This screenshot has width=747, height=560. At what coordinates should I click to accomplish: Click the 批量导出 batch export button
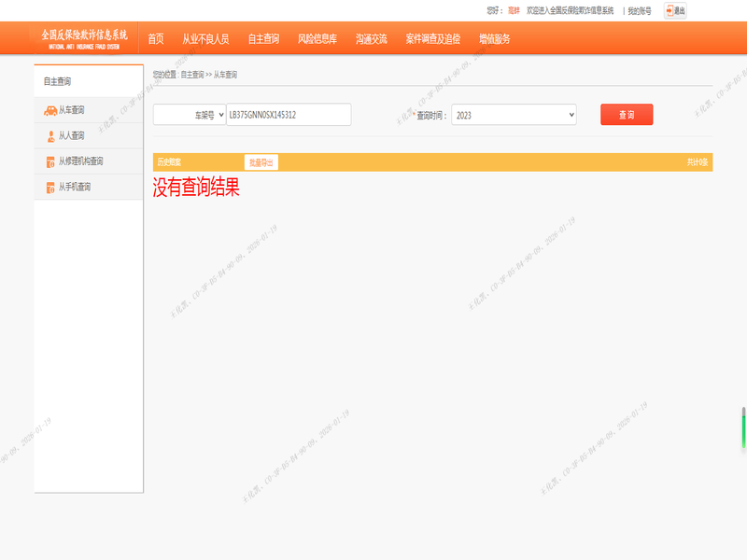[261, 162]
